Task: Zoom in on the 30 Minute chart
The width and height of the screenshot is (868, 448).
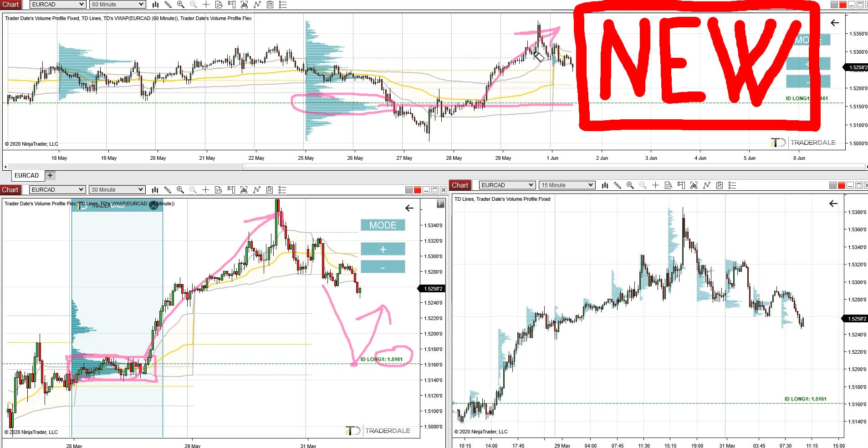Action: pyautogui.click(x=180, y=190)
